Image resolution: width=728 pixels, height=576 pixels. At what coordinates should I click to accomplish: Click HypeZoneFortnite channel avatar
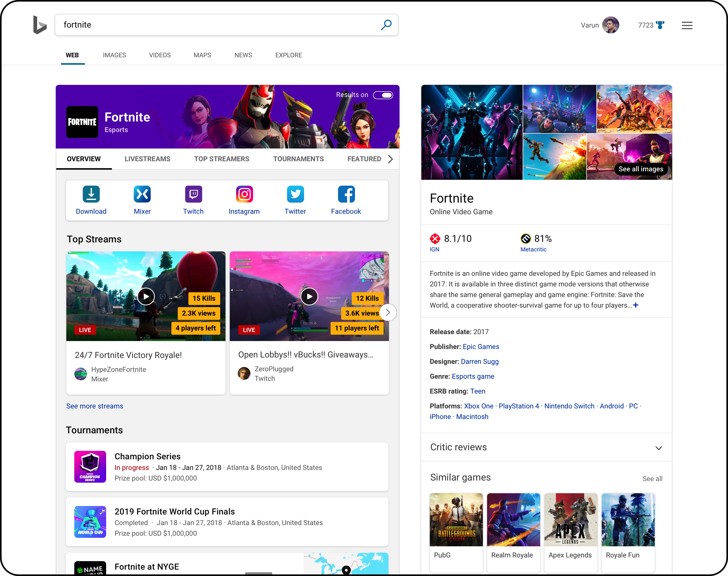pos(80,374)
